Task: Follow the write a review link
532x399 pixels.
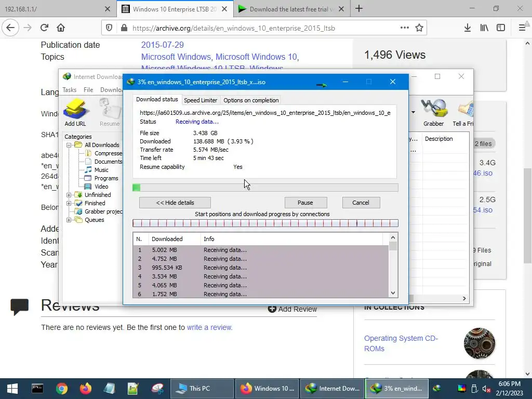Action: [x=209, y=327]
